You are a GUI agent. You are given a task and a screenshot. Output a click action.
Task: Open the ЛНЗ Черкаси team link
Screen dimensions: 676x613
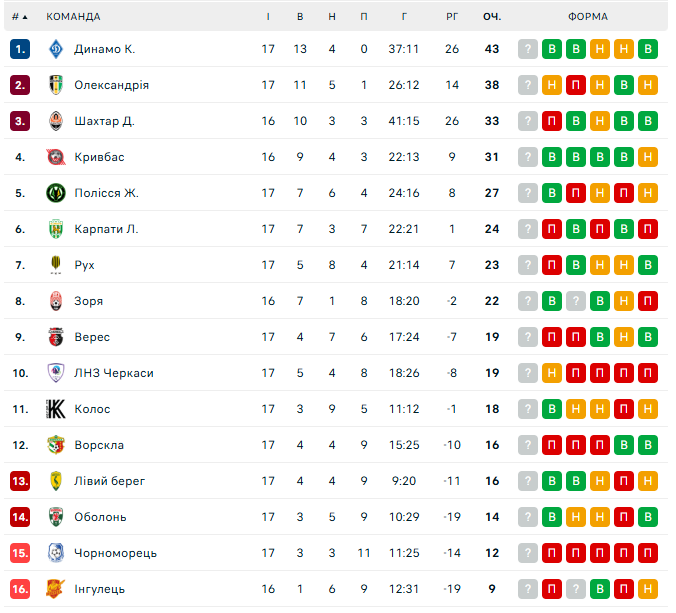113,373
